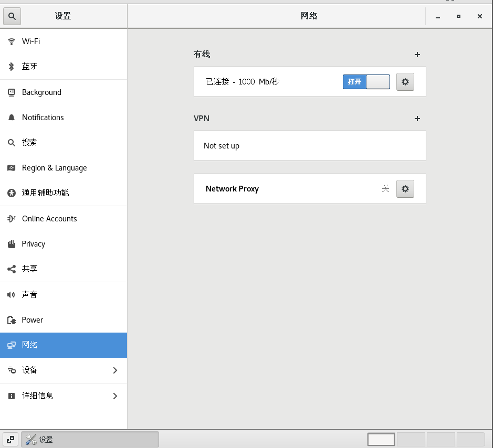The height and width of the screenshot is (448, 494).
Task: Select the 搜索 sidebar entry
Action: coord(64,143)
